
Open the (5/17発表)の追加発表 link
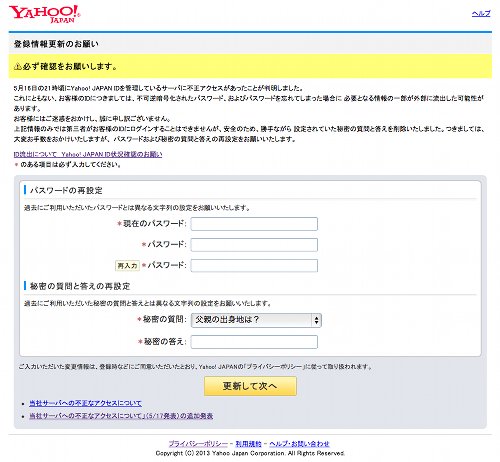click(x=121, y=416)
